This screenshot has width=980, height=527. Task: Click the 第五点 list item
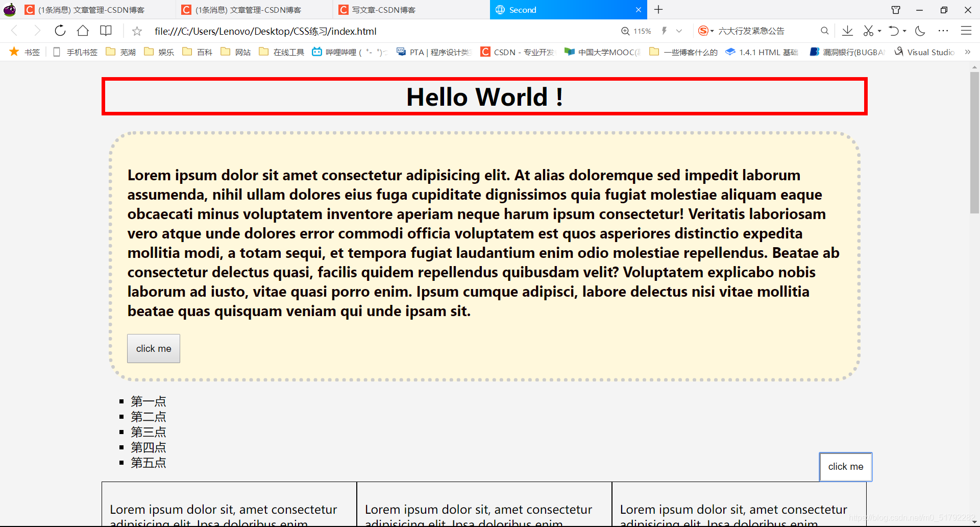click(x=148, y=463)
